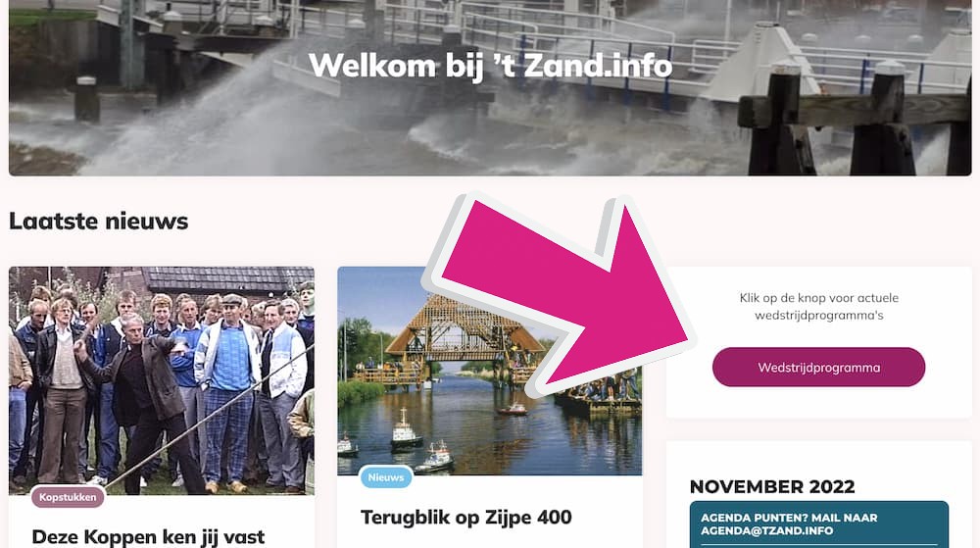Click the 'Klik op de knop' description text

tap(818, 306)
